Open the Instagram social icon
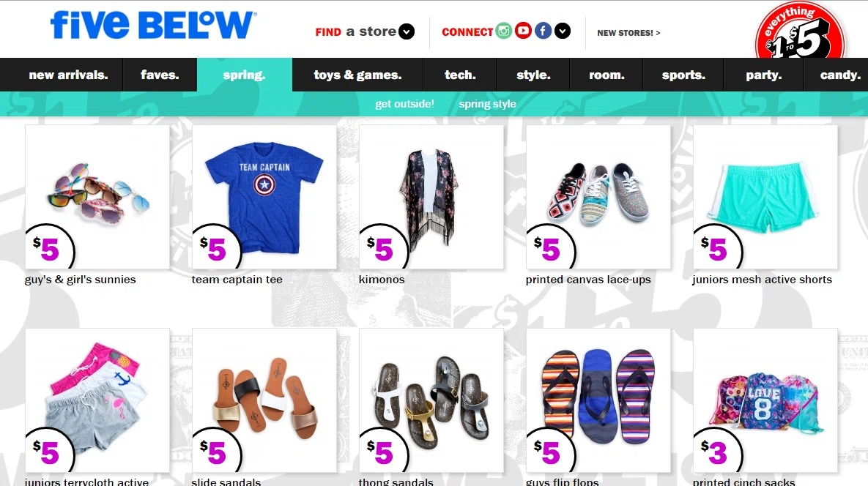Screen dimensions: 868x486 [503, 31]
